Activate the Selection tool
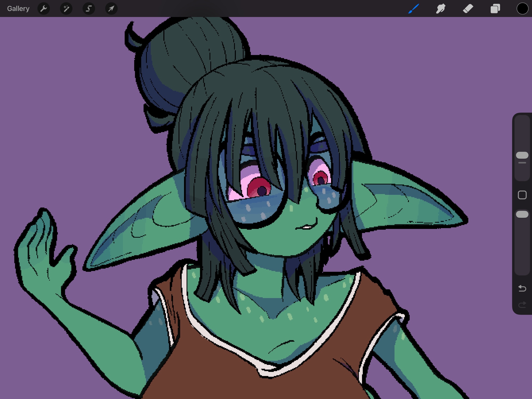Screen dimensions: 532x399 pos(89,9)
